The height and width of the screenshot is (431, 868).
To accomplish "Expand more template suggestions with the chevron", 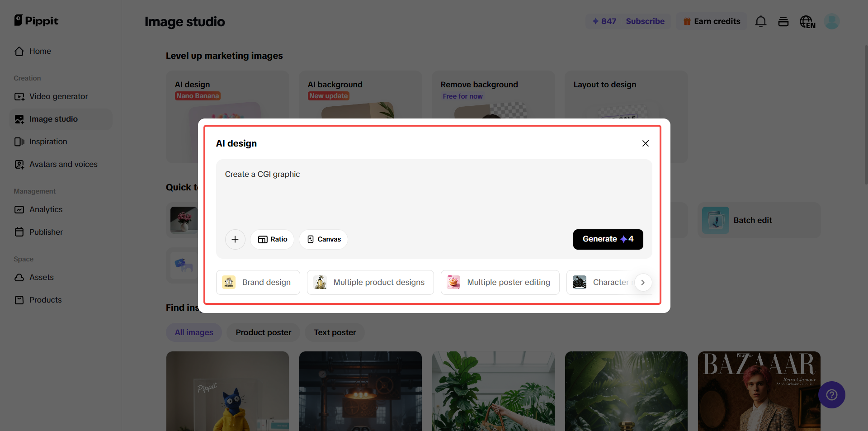I will [643, 282].
